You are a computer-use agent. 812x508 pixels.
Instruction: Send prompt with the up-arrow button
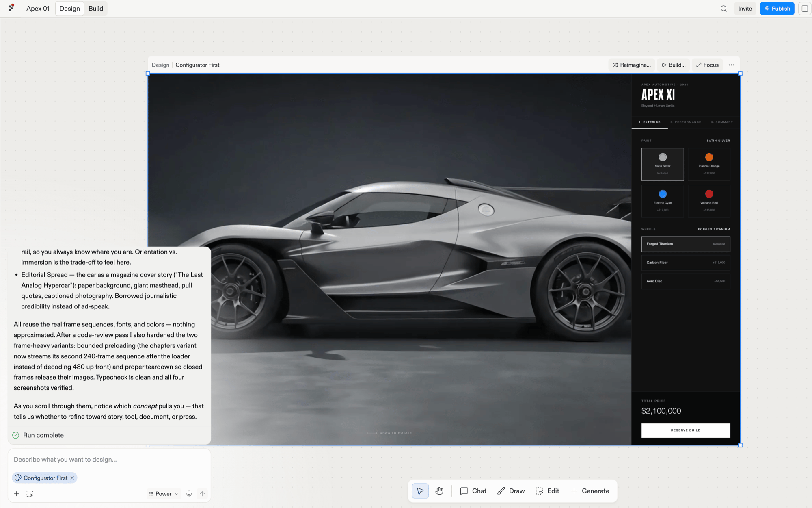tap(202, 494)
